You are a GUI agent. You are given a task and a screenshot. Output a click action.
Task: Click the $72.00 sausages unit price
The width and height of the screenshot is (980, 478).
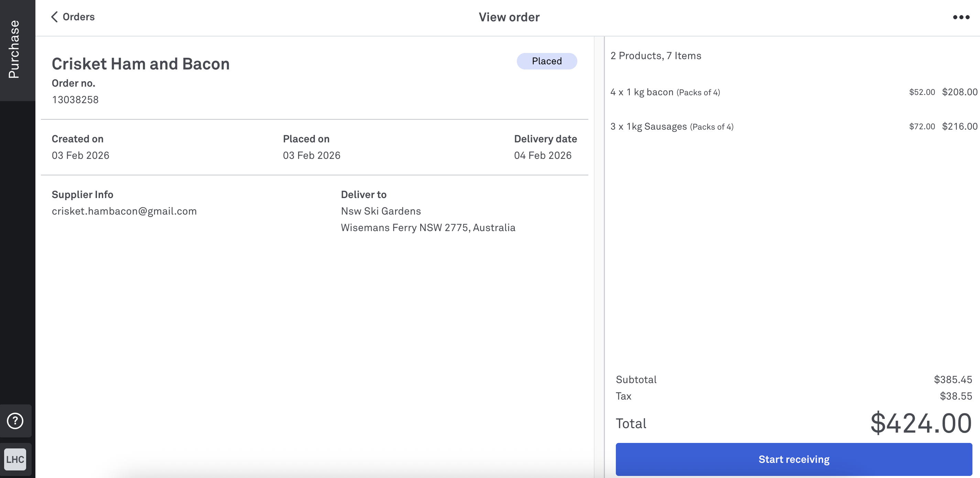pyautogui.click(x=922, y=126)
